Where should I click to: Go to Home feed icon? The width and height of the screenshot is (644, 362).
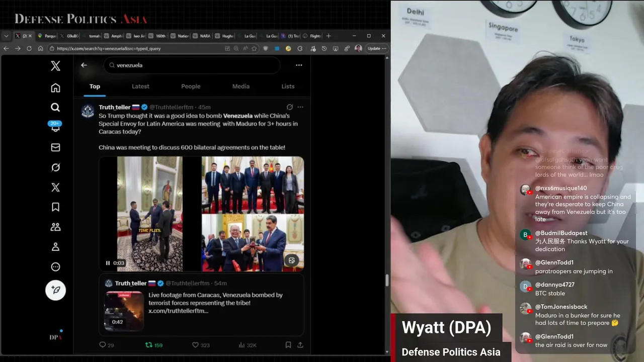point(55,88)
